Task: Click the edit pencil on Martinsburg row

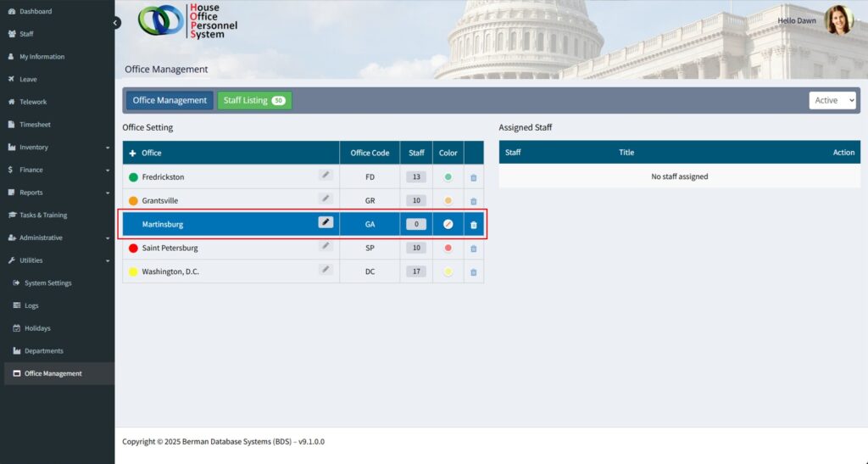Action: pyautogui.click(x=325, y=222)
